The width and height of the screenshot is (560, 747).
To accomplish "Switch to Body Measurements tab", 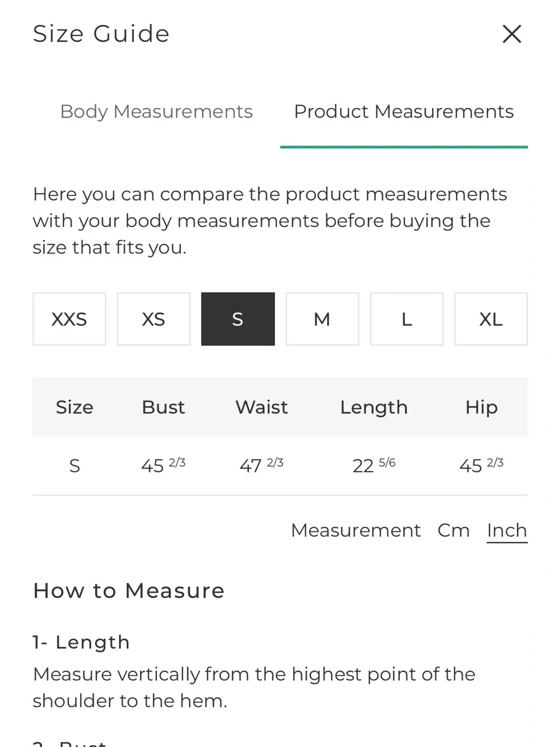I will click(156, 112).
